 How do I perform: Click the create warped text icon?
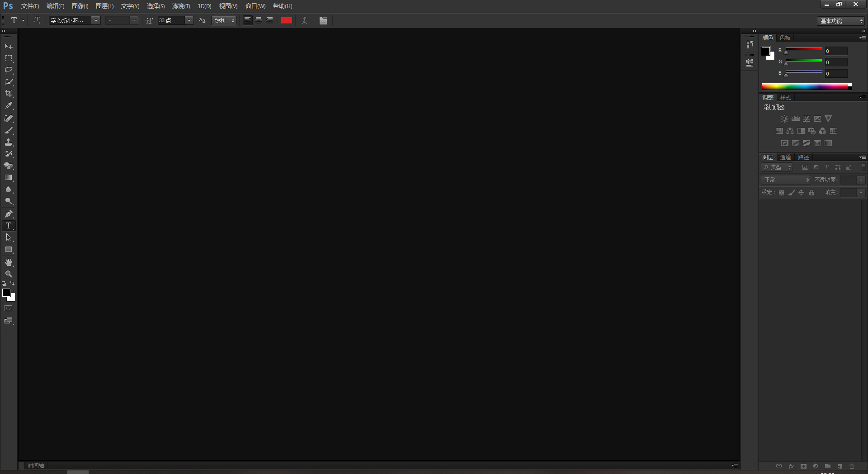[x=305, y=21]
